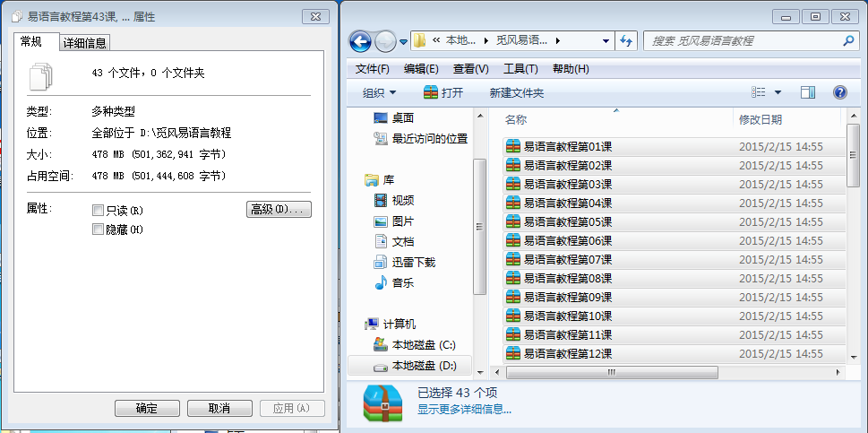
Task: Open Explorer help icon
Action: [839, 92]
